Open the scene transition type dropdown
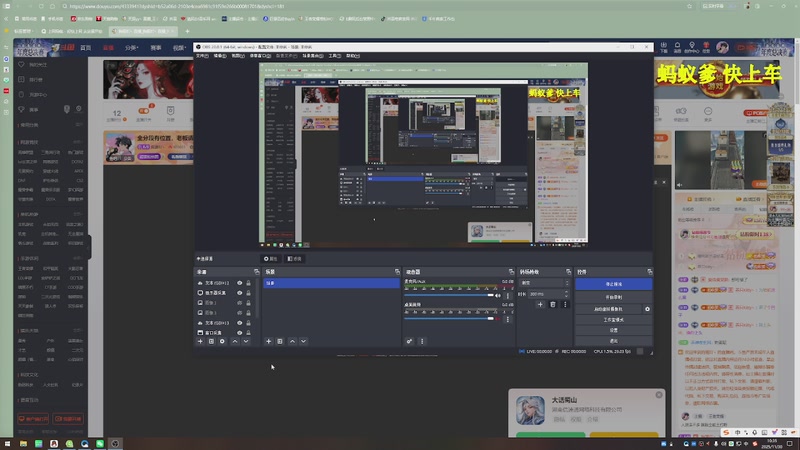This screenshot has width=800, height=450. [x=544, y=283]
